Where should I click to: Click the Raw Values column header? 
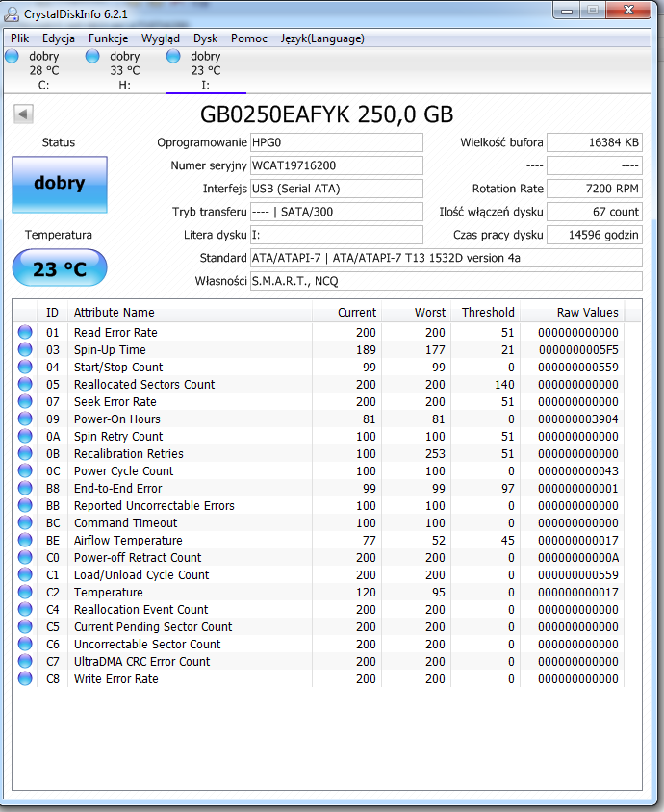click(x=573, y=313)
